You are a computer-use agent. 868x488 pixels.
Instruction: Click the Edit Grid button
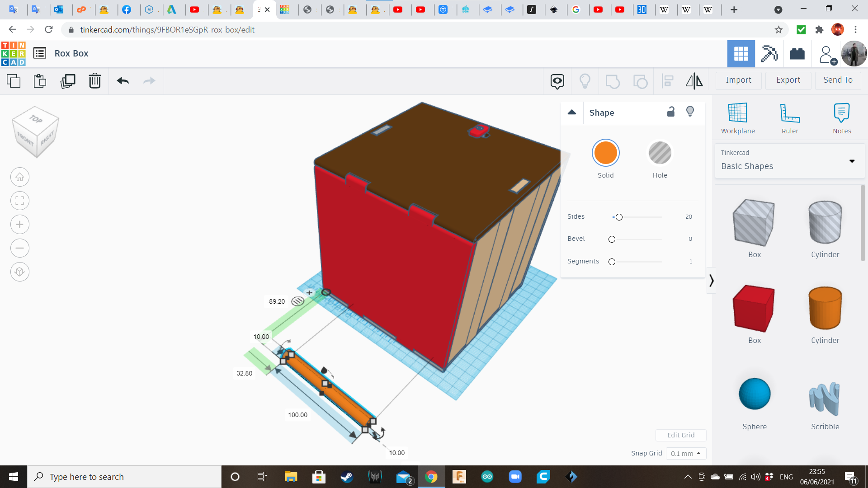point(680,435)
